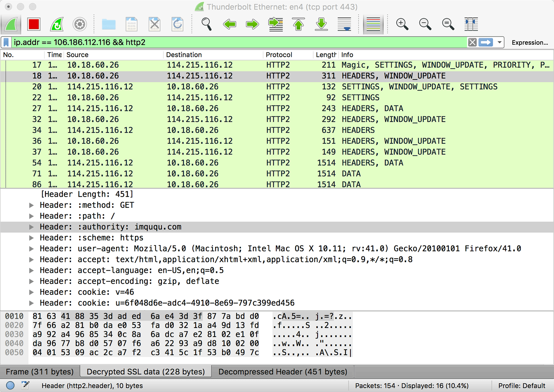Screen dimensions: 554x392
Task: Sort by the Source column header
Action: pyautogui.click(x=114, y=55)
